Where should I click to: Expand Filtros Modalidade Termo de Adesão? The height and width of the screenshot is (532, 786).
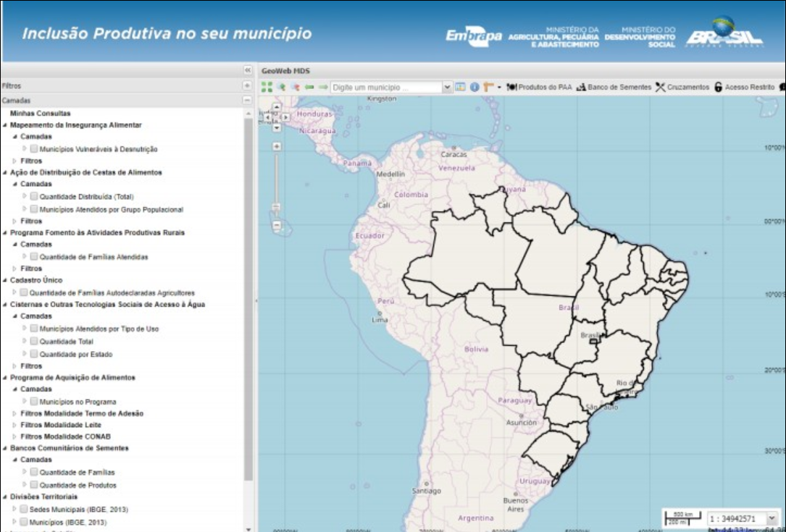point(14,414)
